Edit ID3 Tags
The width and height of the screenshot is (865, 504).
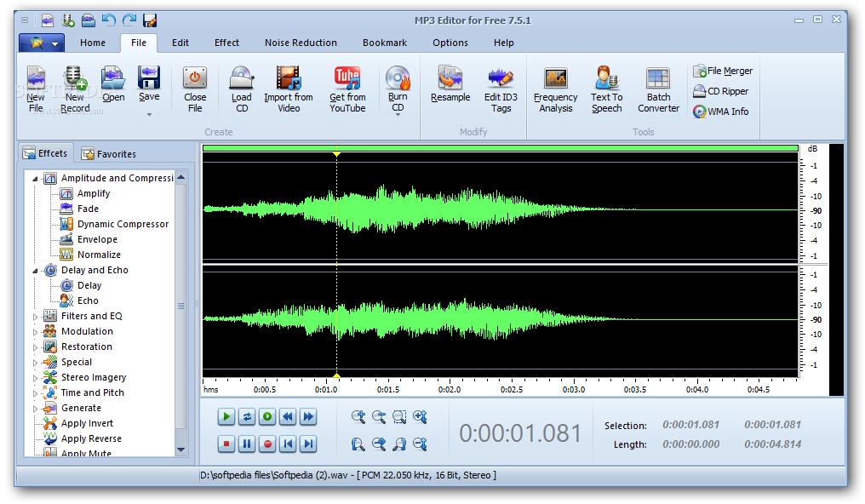[501, 89]
